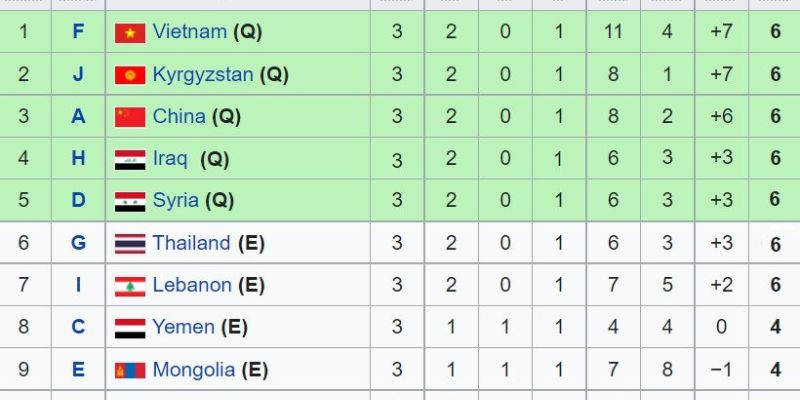Screen dimensions: 800x400
Task: Click Yemen's goal difference cell
Action: 721,327
